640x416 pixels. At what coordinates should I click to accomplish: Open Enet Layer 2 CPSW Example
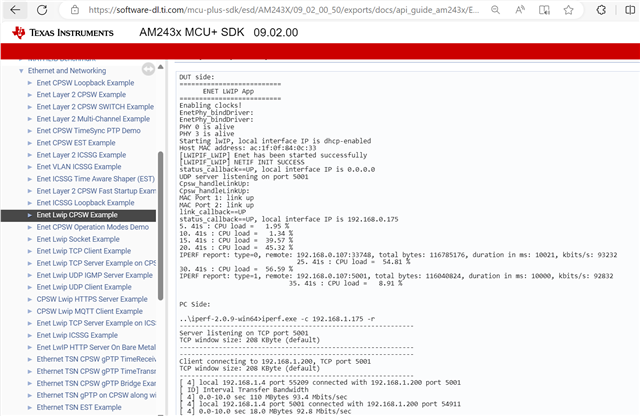(x=81, y=95)
